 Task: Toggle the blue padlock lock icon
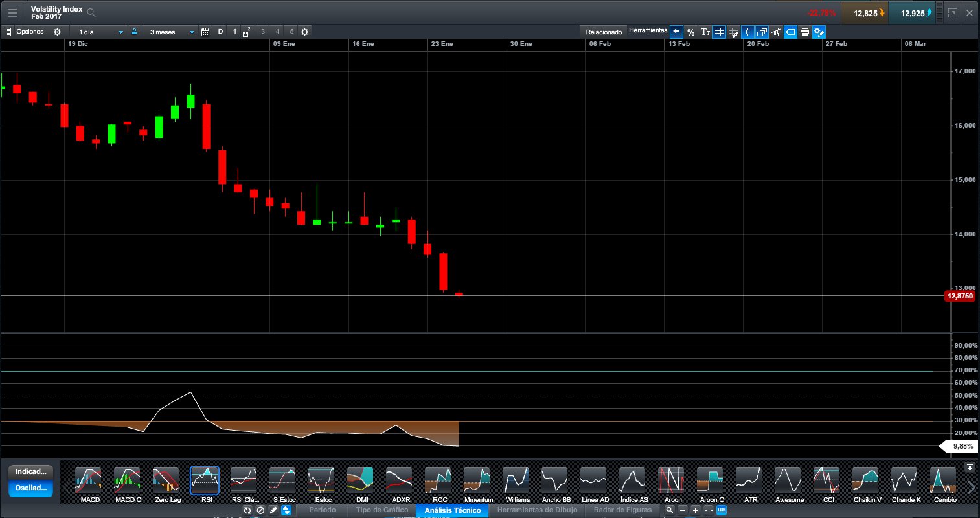click(x=134, y=32)
